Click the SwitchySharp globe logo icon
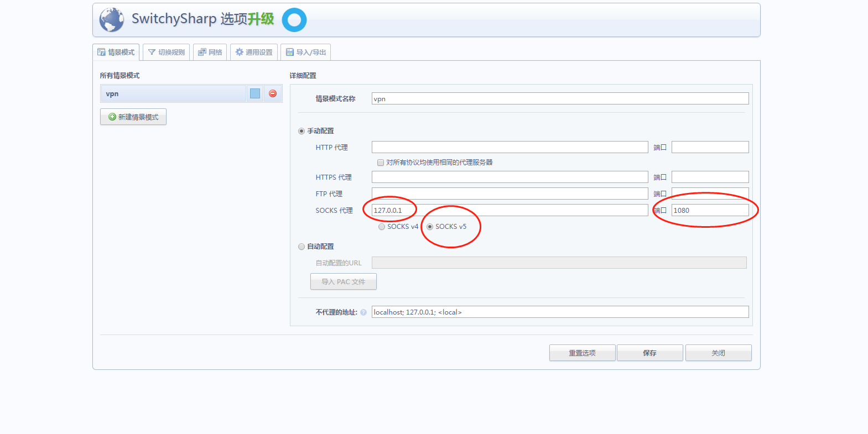Image resolution: width=868 pixels, height=434 pixels. (111, 20)
